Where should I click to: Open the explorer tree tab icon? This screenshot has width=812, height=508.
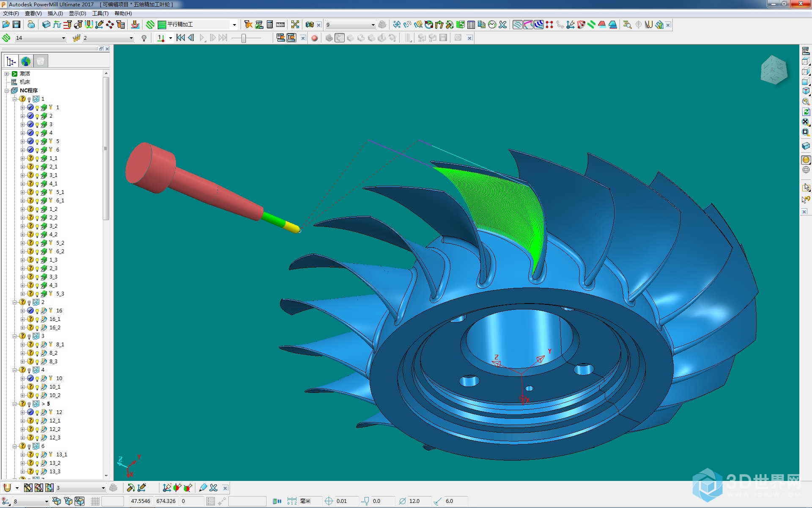coord(11,61)
